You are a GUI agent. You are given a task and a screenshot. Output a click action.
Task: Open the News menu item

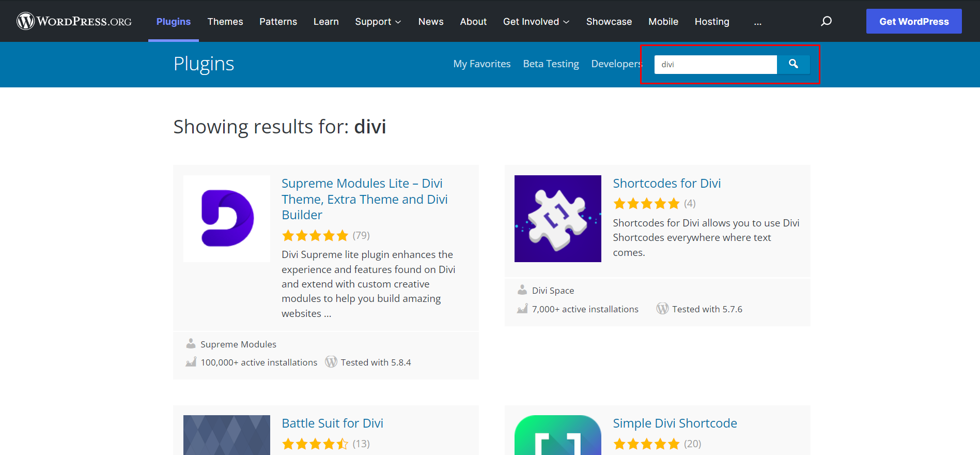tap(431, 22)
